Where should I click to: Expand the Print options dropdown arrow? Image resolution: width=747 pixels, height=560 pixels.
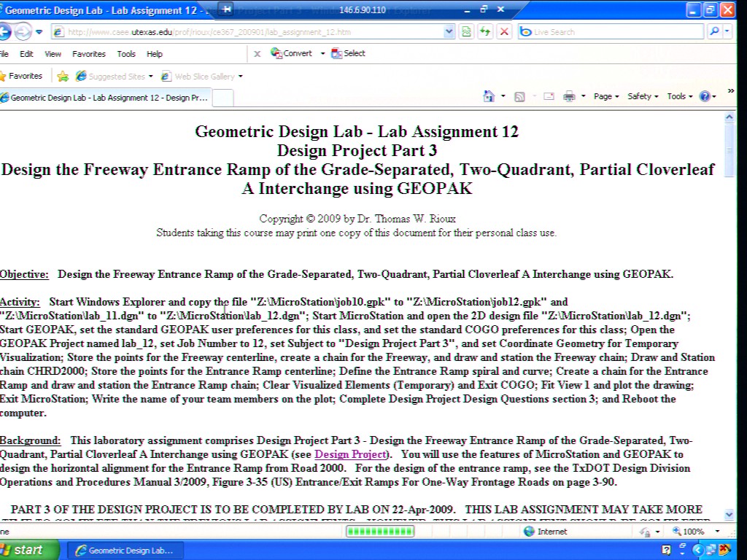pyautogui.click(x=583, y=97)
